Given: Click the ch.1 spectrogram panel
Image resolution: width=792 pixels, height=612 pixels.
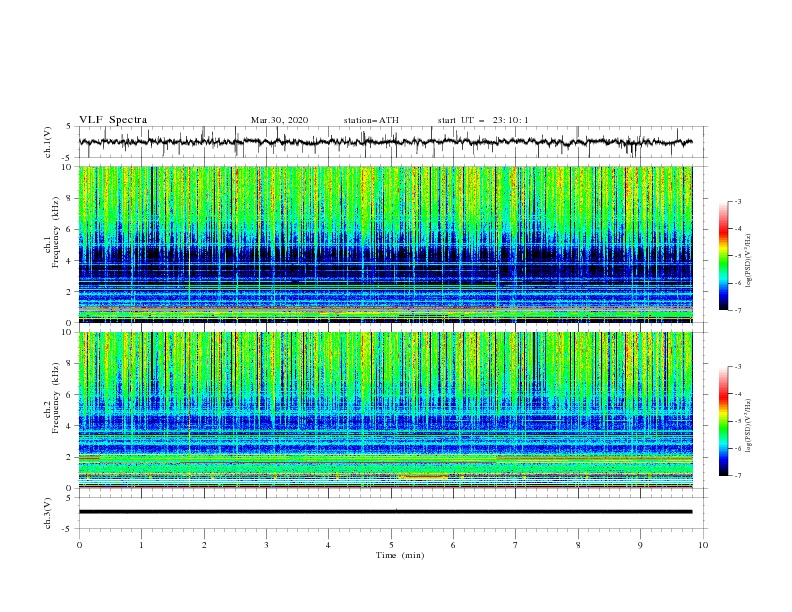Looking at the screenshot, I should [386, 244].
